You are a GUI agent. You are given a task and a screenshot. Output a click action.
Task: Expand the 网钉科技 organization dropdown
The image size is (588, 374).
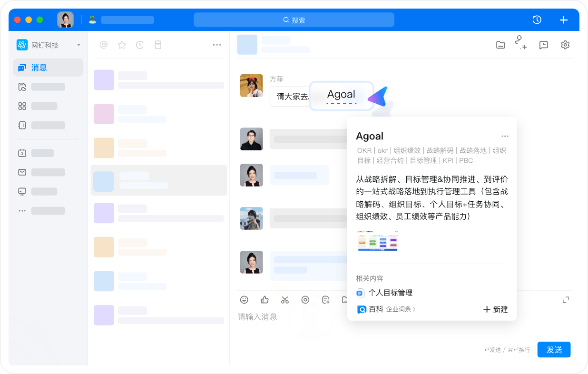78,45
